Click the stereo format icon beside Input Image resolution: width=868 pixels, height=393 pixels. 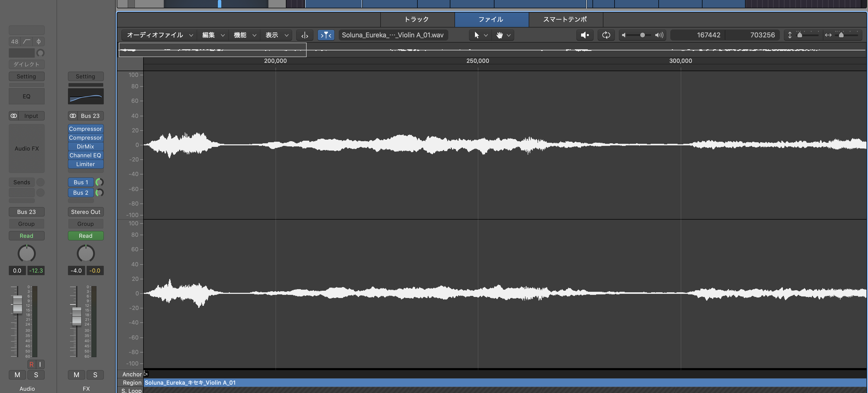[13, 116]
